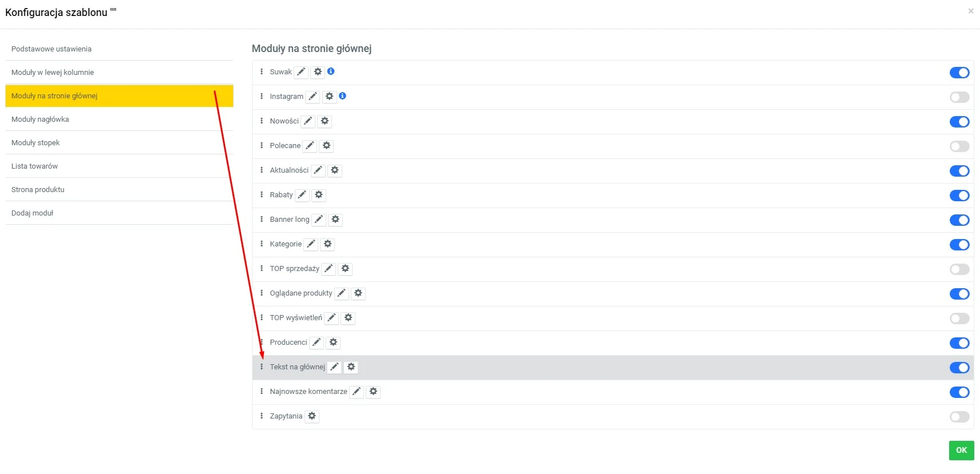The image size is (980, 474).
Task: Edit Aktualności module with pencil icon
Action: coord(318,170)
